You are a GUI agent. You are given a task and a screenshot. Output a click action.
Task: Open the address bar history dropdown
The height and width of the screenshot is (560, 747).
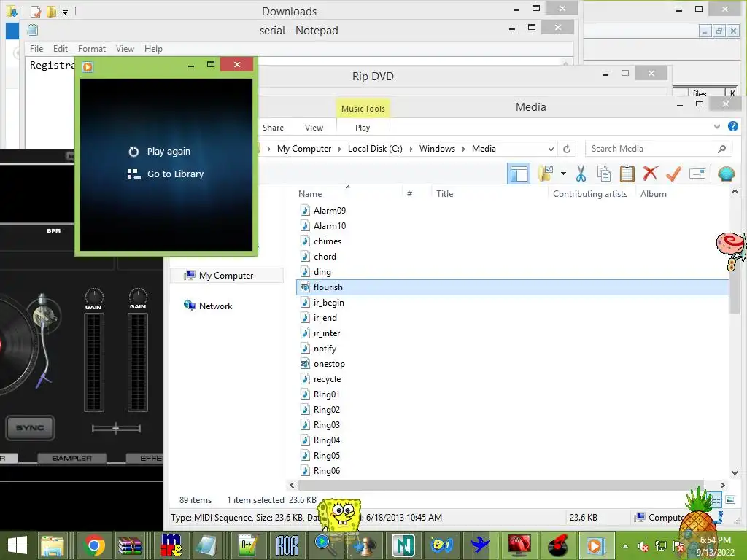click(551, 149)
